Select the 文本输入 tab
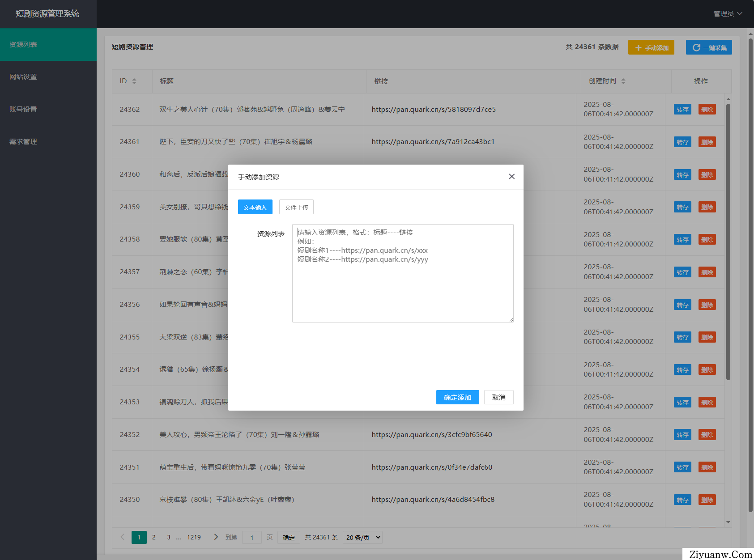Image resolution: width=754 pixels, height=560 pixels. pyautogui.click(x=255, y=207)
